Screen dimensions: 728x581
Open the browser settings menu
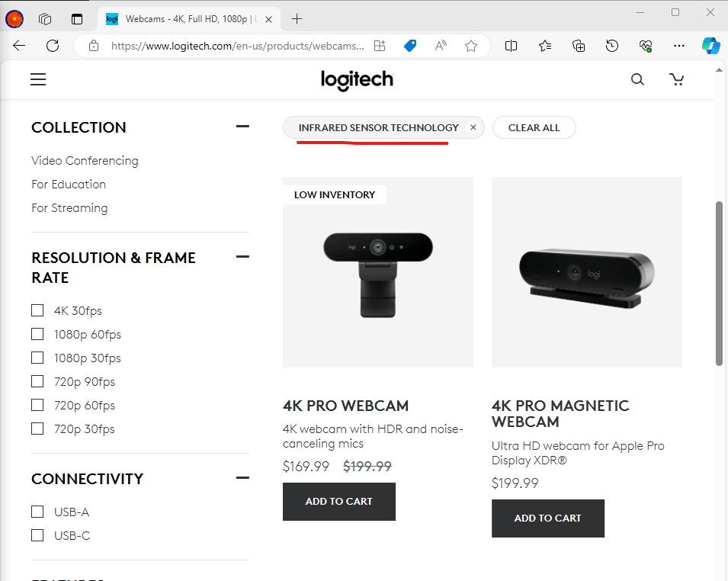point(678,46)
